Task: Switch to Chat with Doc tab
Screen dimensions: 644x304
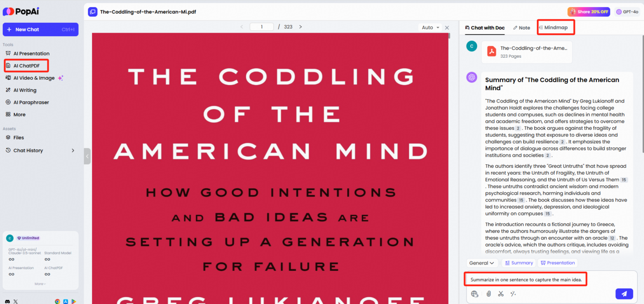Action: (x=485, y=28)
